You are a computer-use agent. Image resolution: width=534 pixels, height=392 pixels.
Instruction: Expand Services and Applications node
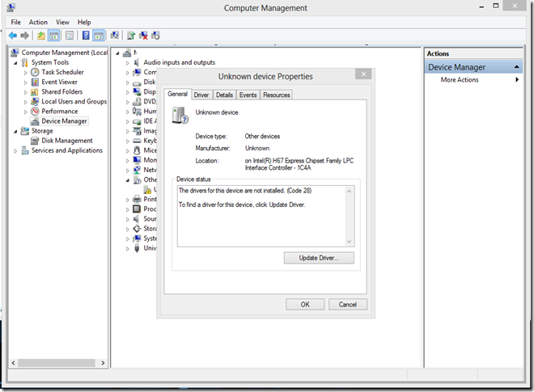(x=15, y=150)
